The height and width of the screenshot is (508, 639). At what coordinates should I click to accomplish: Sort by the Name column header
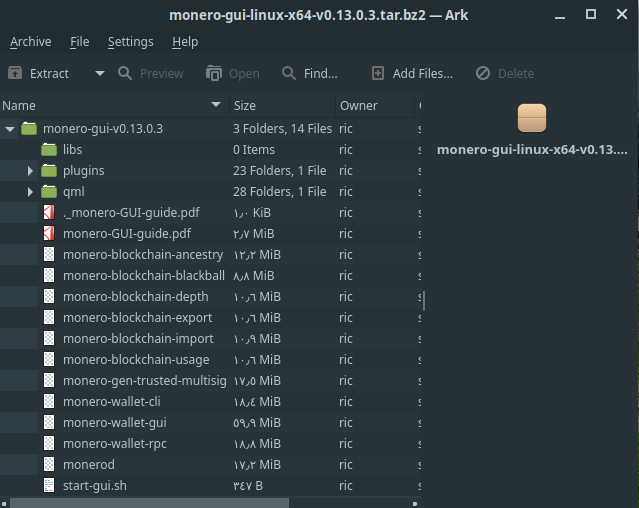click(115, 106)
